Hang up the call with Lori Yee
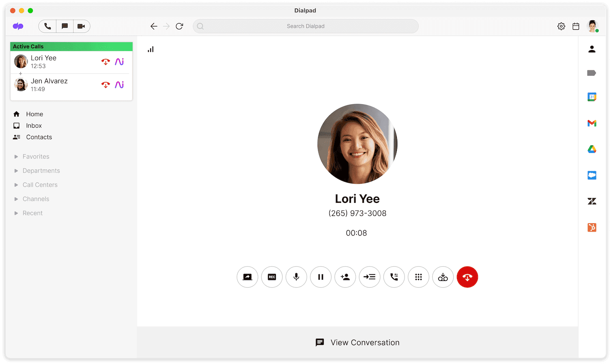Screen dimensions: 611x364 467,277
